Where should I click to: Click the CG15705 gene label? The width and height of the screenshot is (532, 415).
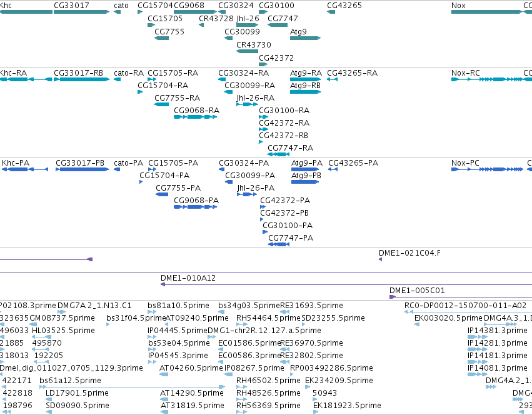165,18
